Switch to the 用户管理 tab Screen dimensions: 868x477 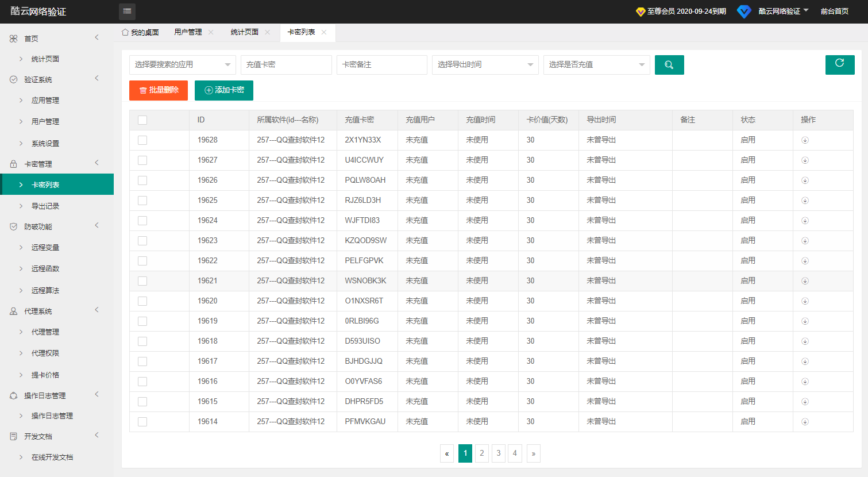tap(189, 33)
